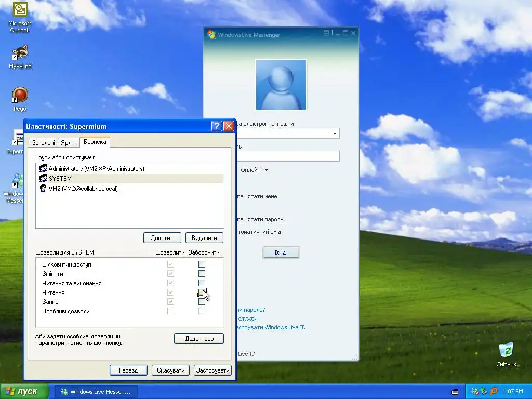Check Заборонити for Читання
532x399 pixels.
coord(202,292)
